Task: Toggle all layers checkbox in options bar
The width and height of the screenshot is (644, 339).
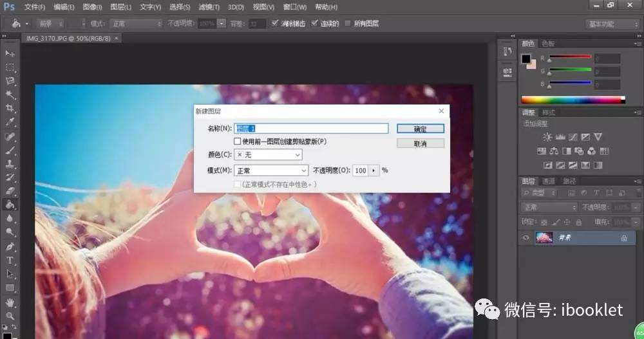Action: pyautogui.click(x=348, y=23)
